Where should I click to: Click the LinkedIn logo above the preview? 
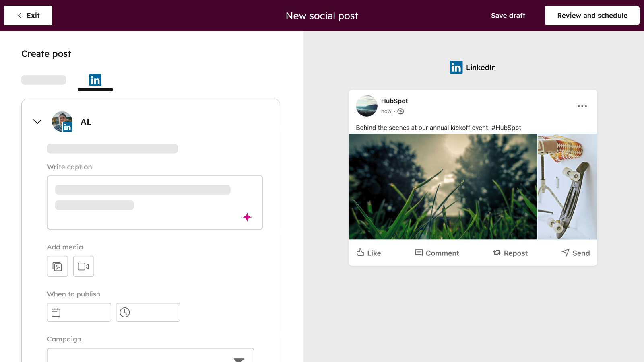click(456, 67)
